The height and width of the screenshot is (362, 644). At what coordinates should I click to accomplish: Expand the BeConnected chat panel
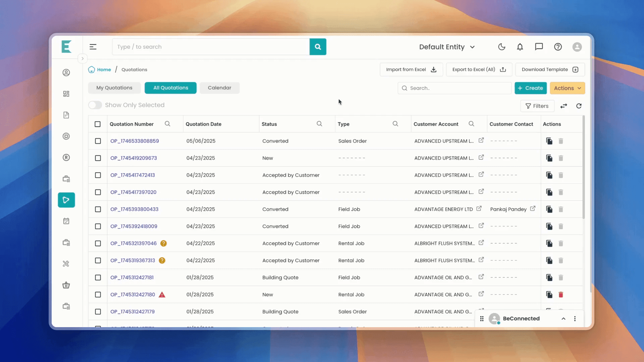point(563,319)
